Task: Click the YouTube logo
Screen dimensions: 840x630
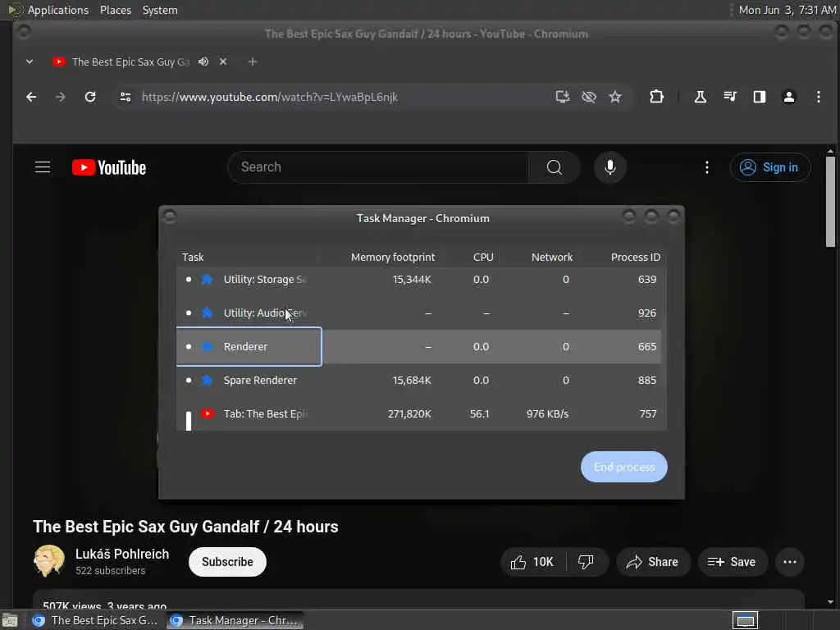Action: click(x=109, y=167)
